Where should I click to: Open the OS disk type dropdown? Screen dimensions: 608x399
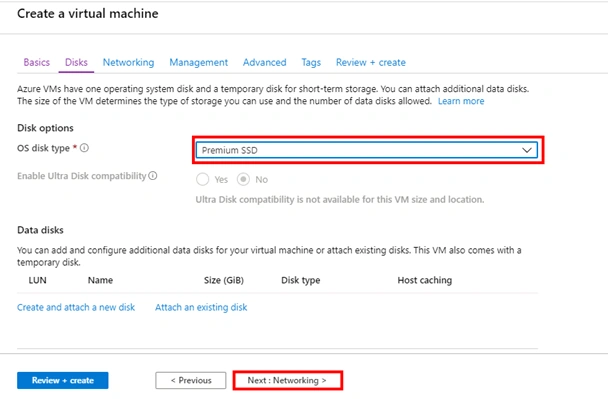tap(366, 150)
